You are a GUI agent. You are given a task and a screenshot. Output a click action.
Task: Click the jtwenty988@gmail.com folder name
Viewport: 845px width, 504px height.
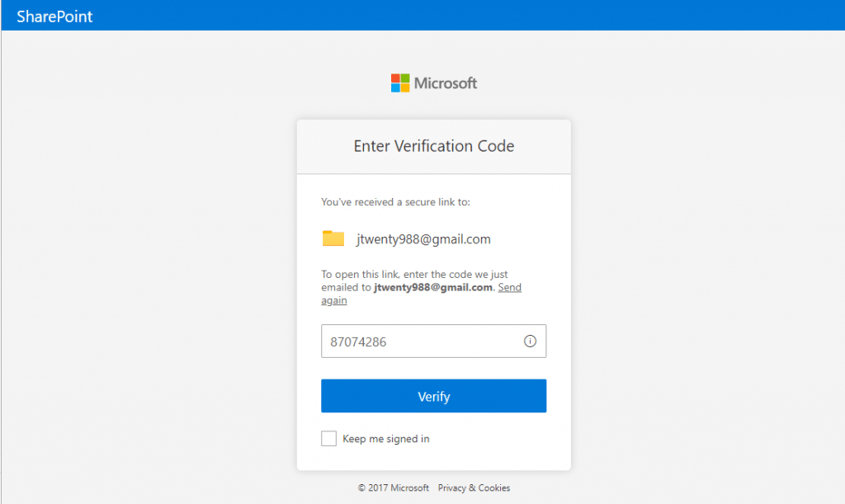click(x=423, y=239)
